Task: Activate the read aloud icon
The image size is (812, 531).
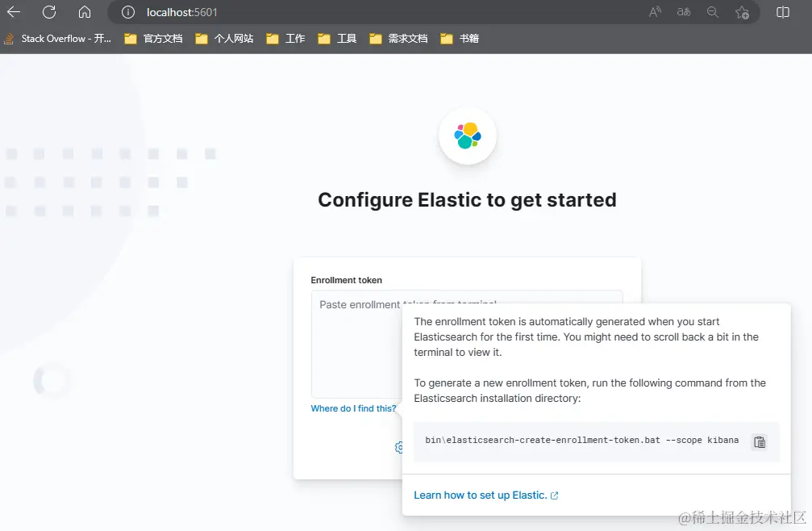Action: pyautogui.click(x=655, y=12)
